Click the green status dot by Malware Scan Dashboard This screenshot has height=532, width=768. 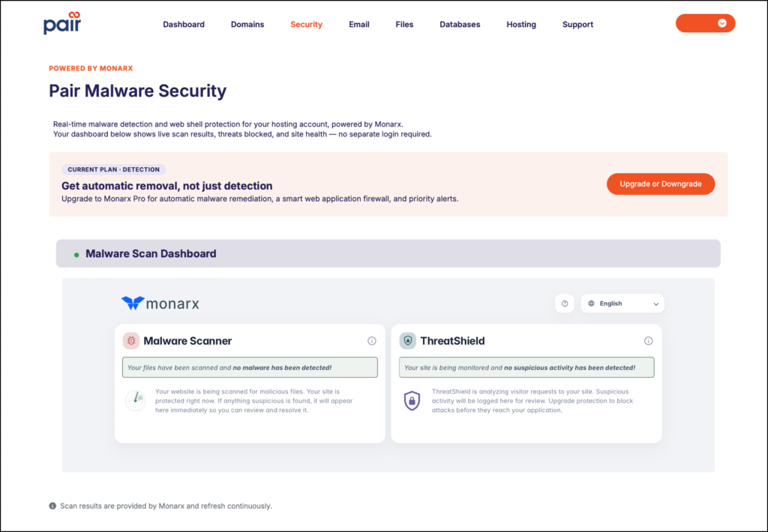click(x=76, y=255)
